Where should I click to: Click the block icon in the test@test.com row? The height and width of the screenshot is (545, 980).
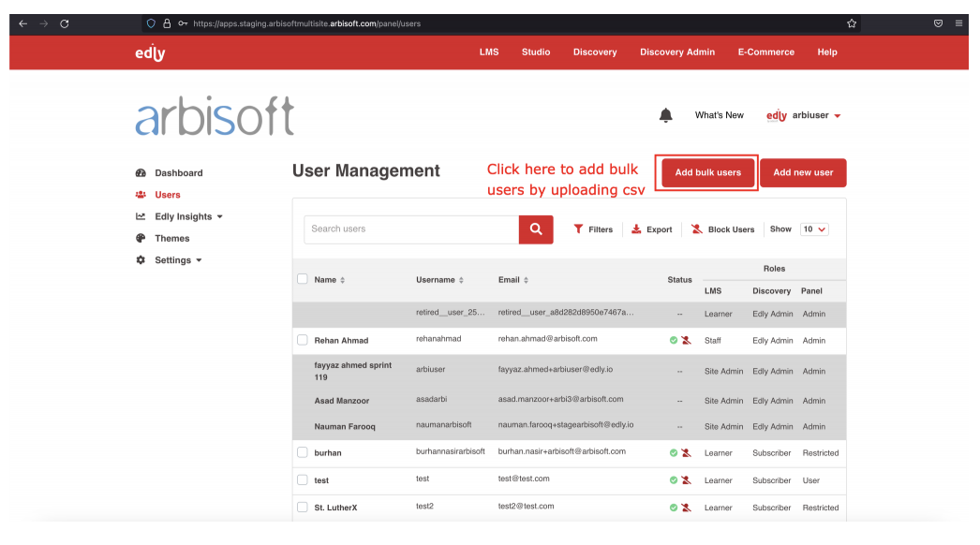(686, 480)
